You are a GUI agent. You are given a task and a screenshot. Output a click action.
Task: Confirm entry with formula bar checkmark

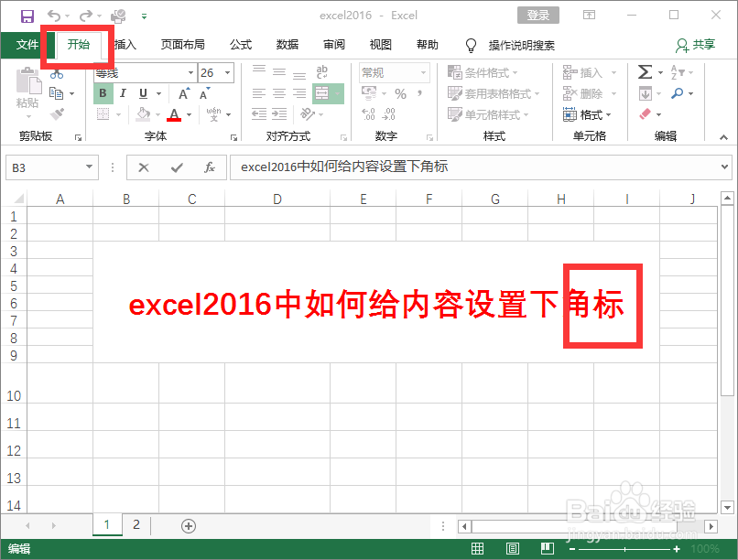(x=177, y=167)
